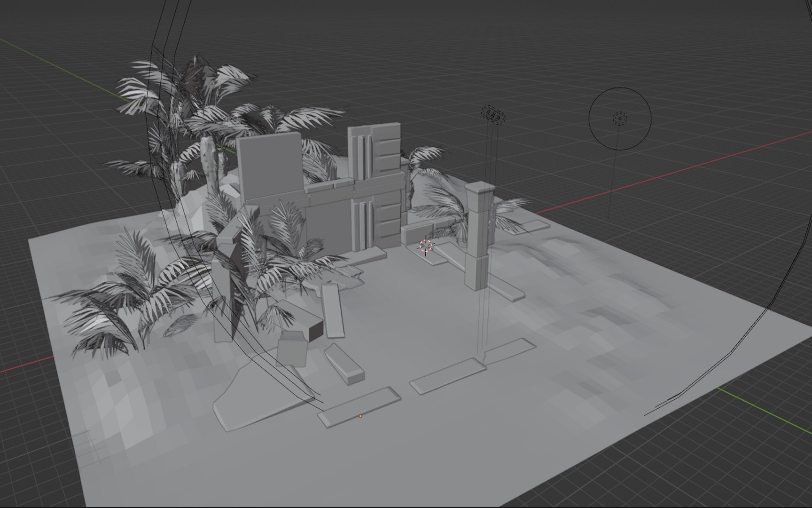
Task: Select the small fallen stone cube rubble
Action: (x=292, y=349)
